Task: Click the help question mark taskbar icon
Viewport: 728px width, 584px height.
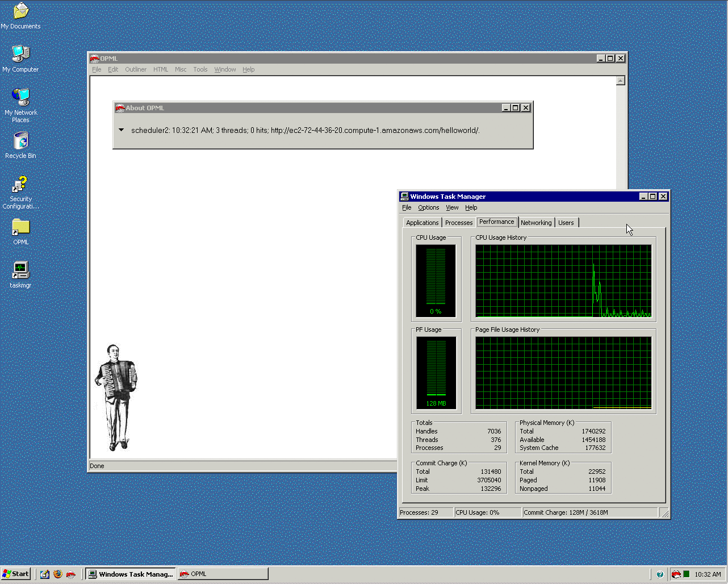Action: (660, 574)
